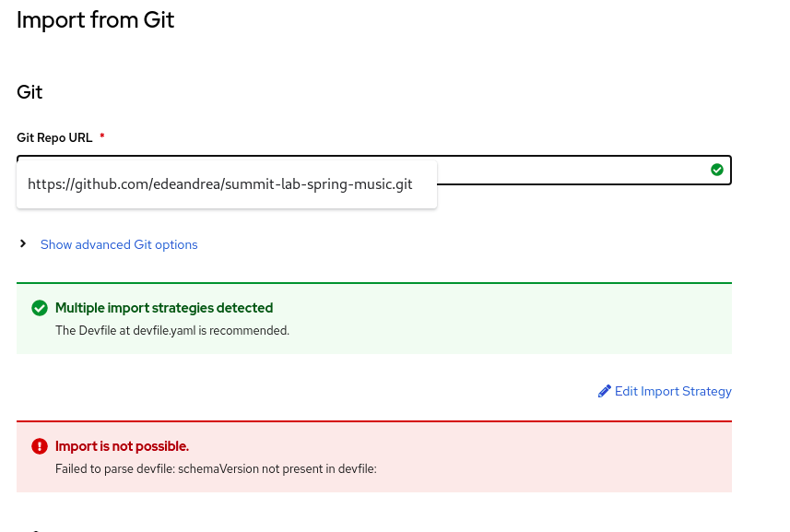Click the red error icon in import alert
Screen dimensions: 790x532
click(x=40, y=446)
